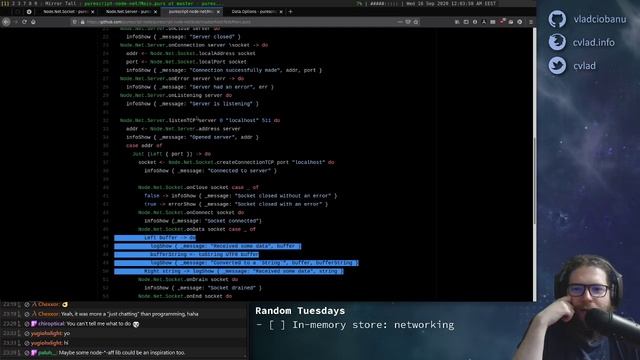This screenshot has height=360, width=640.
Task: Click the red-badged extension icon in toolbar
Action: [x=502, y=22]
